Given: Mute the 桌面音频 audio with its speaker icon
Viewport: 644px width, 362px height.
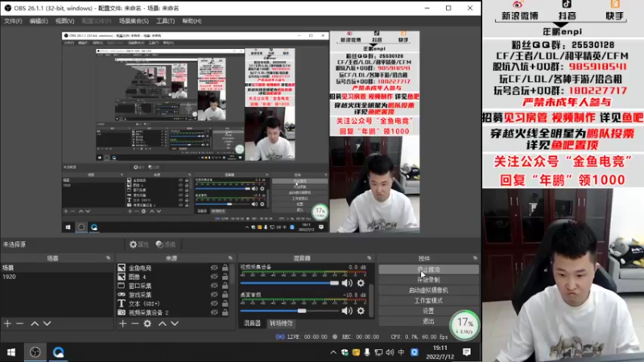Looking at the screenshot, I should click(x=347, y=311).
